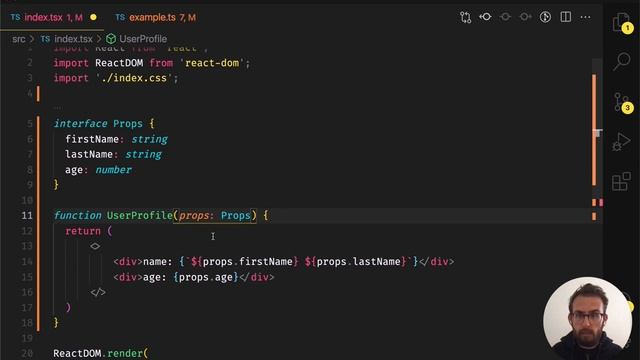Open the Extensions view
Image resolution: width=640 pixels, height=360 pixels.
click(621, 182)
